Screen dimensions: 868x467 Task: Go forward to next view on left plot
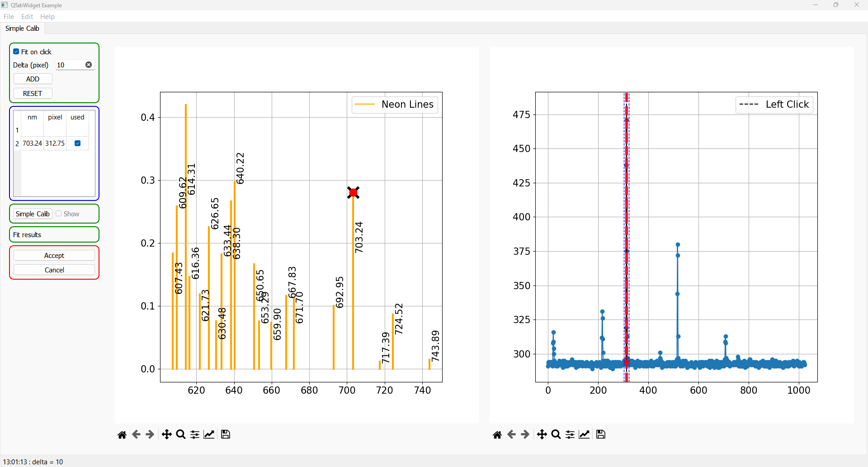[150, 434]
